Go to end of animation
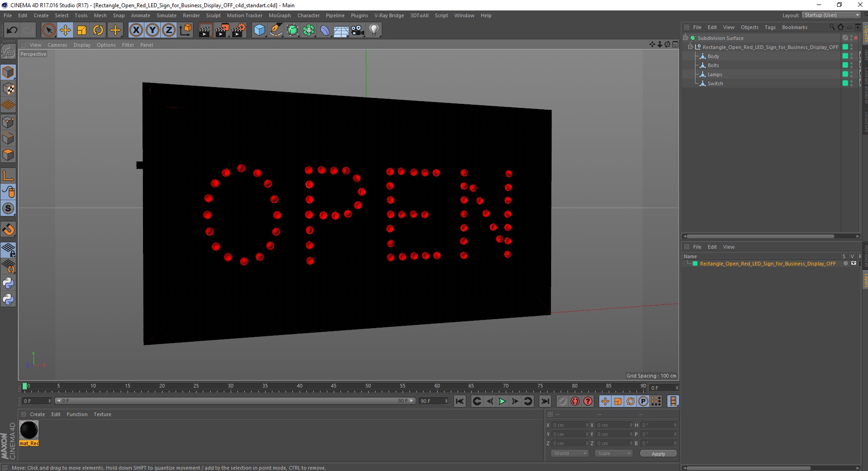Viewport: 868px width, 471px height. coord(545,401)
